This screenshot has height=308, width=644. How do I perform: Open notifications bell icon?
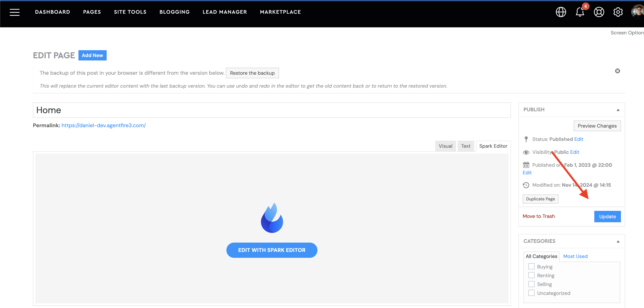(x=580, y=12)
